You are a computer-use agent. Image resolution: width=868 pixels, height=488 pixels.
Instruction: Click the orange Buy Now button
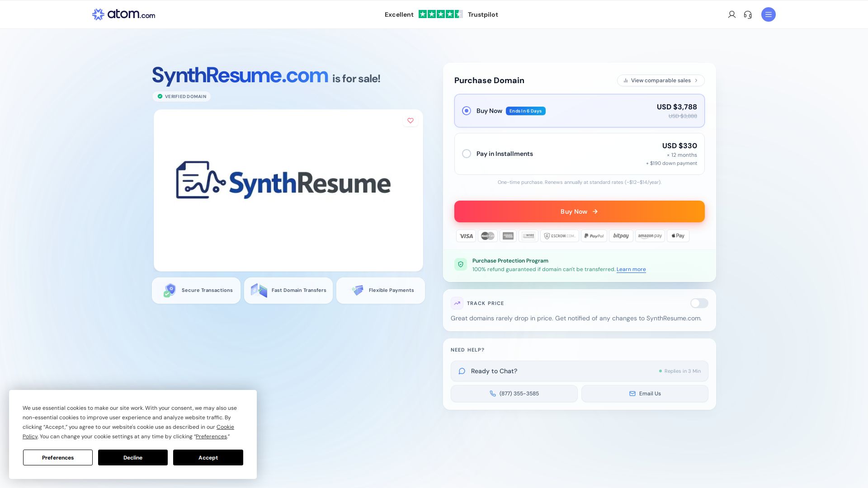tap(579, 211)
